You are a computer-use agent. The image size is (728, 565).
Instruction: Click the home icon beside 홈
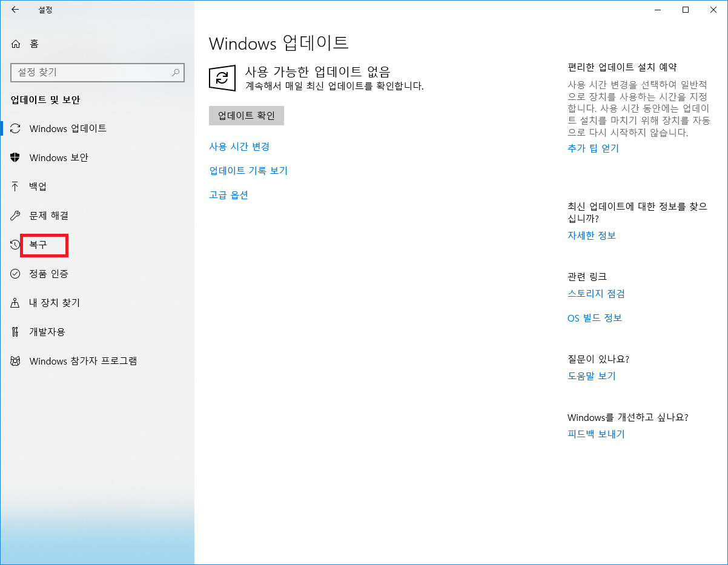(x=16, y=44)
